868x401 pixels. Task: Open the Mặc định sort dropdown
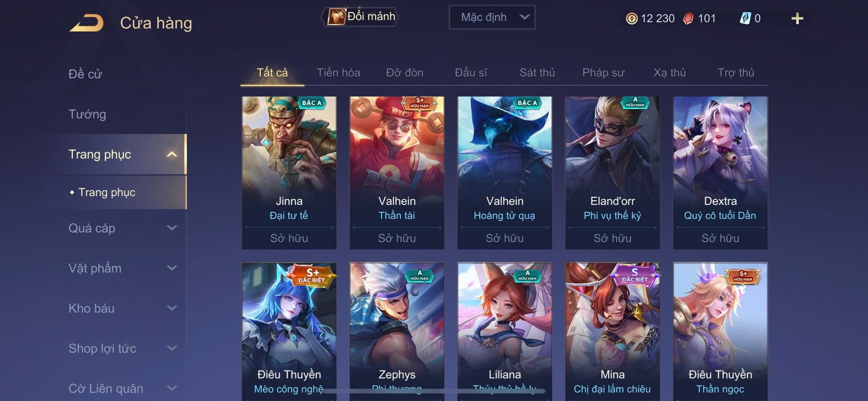tap(492, 17)
